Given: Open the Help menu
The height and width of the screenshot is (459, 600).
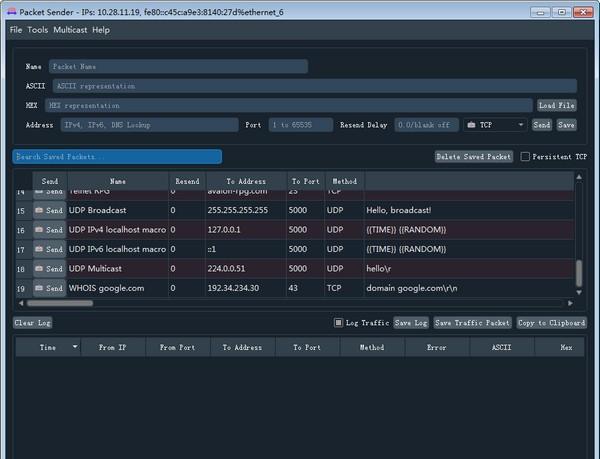Looking at the screenshot, I should (x=101, y=30).
